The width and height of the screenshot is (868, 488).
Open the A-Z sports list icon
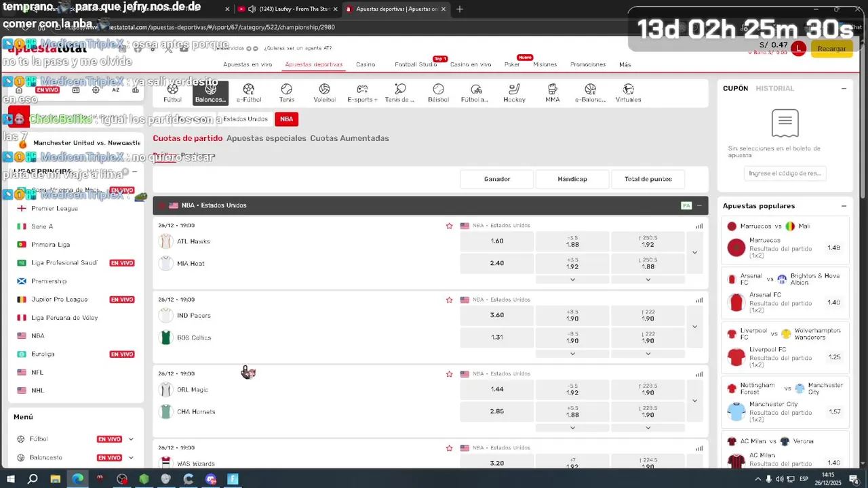click(x=116, y=89)
